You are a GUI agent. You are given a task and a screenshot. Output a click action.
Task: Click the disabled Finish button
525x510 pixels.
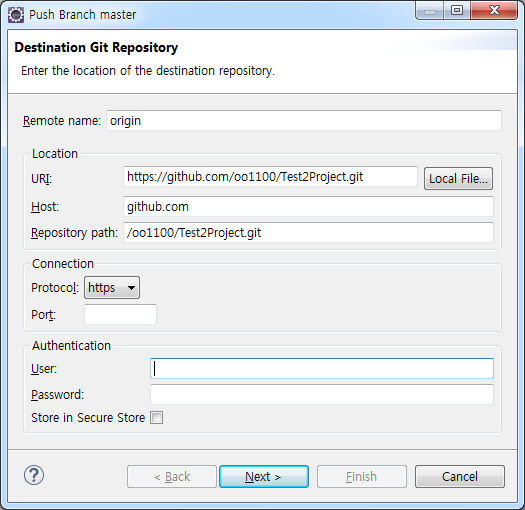click(362, 477)
